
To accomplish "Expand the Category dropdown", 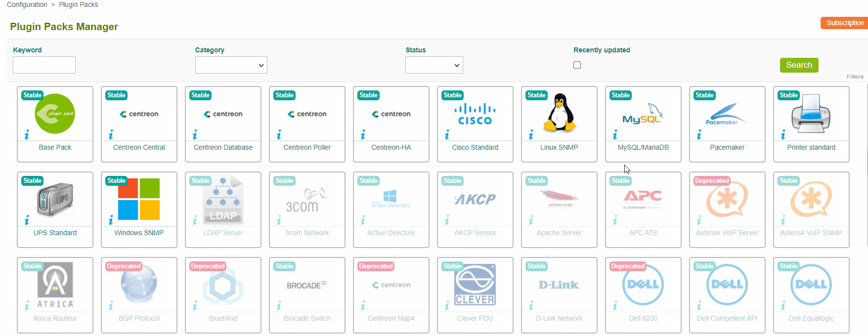I will point(231,65).
